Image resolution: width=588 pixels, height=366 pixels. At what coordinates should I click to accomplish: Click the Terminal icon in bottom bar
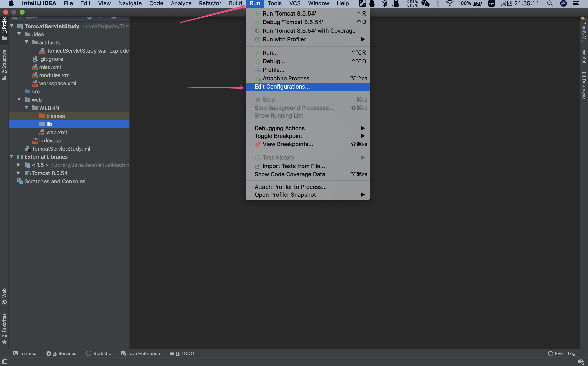tap(15, 353)
